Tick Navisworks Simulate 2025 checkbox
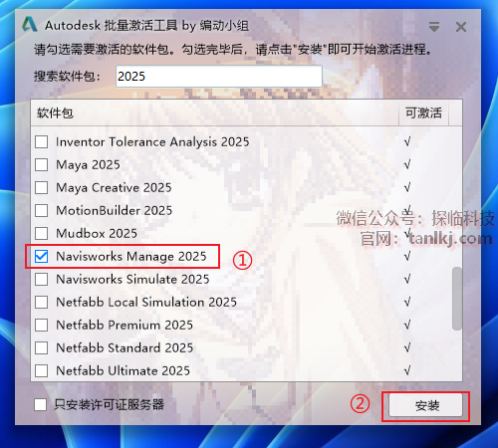The width and height of the screenshot is (498, 448). tap(41, 279)
